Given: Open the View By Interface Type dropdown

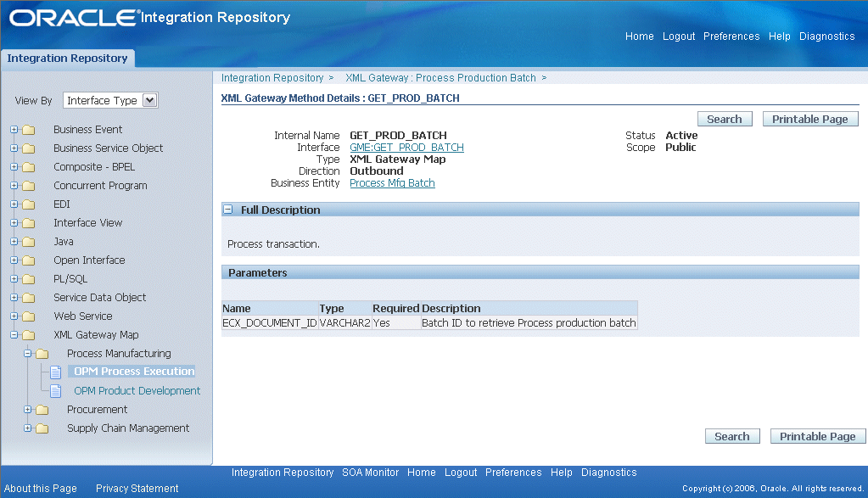Looking at the screenshot, I should pyautogui.click(x=110, y=100).
